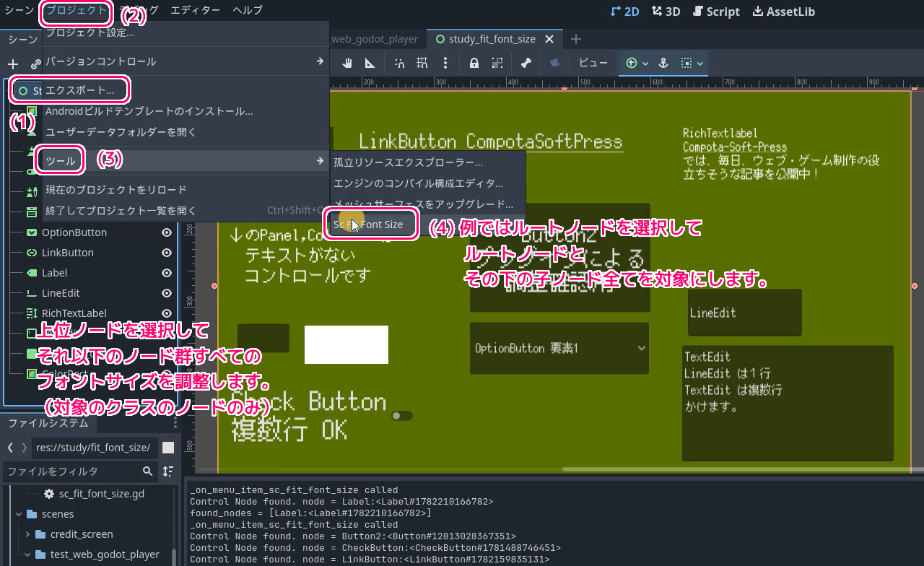Open the シーン menu in menu bar
This screenshot has width=924, height=566.
[18, 10]
